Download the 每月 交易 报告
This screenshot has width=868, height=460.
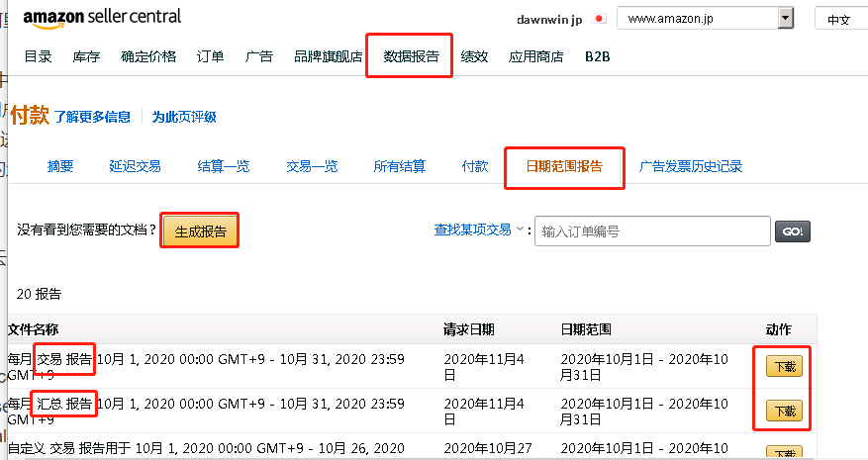pos(785,366)
